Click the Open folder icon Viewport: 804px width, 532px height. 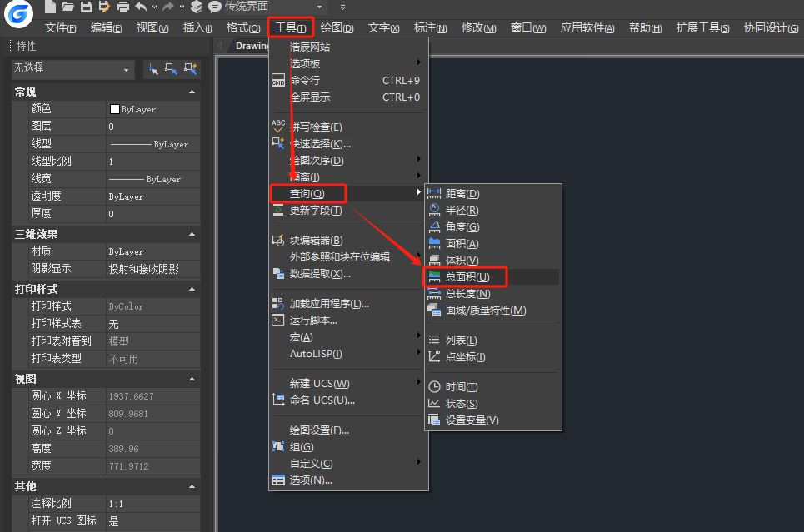click(68, 7)
